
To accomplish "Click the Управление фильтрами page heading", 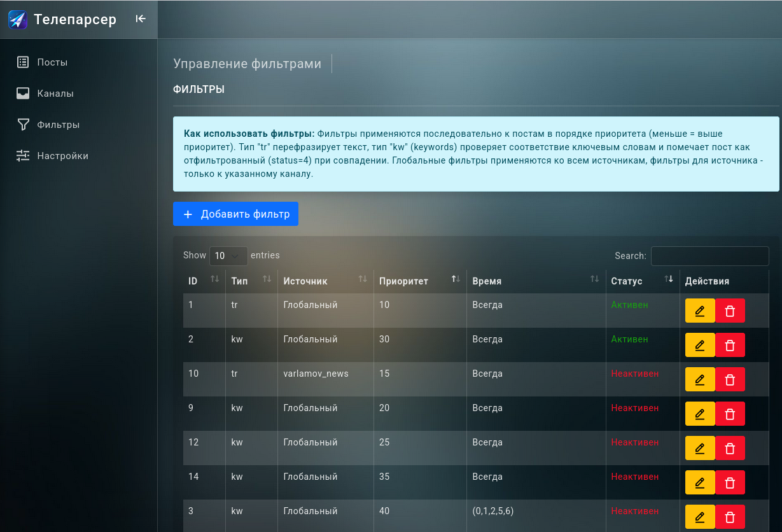I will pyautogui.click(x=247, y=64).
